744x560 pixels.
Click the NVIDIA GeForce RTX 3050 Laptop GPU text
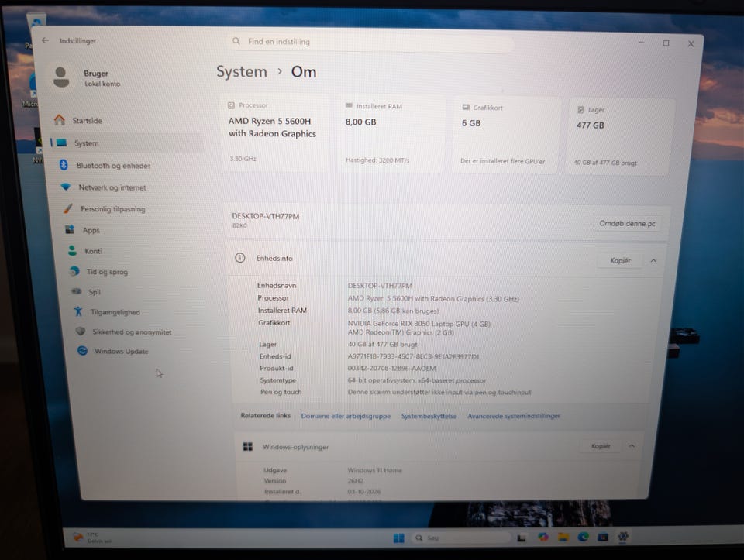[x=418, y=324]
